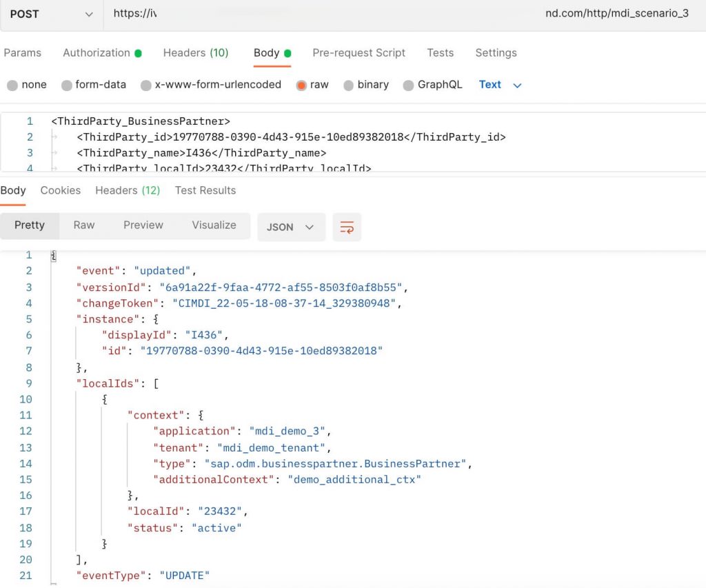The image size is (706, 588).
Task: Click the "eventType": "UPDATE" line
Action: [x=143, y=576]
